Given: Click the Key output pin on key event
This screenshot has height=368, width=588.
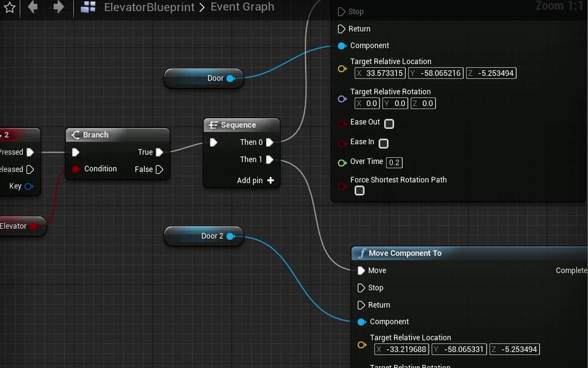Looking at the screenshot, I should [28, 186].
